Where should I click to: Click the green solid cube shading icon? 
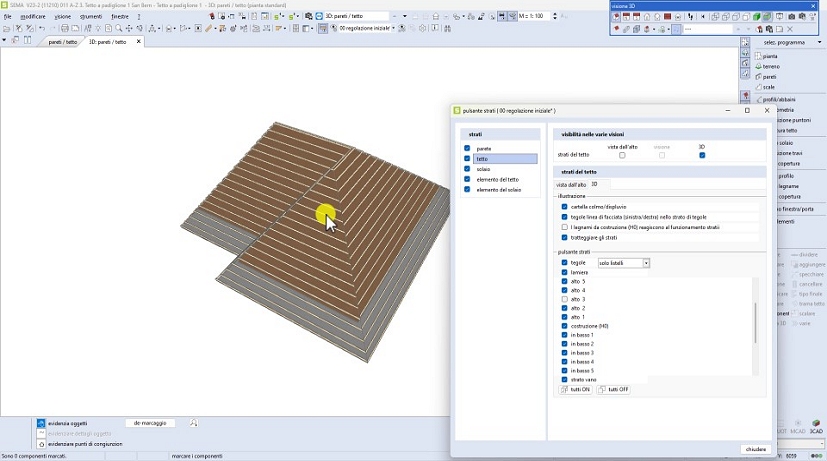click(758, 17)
